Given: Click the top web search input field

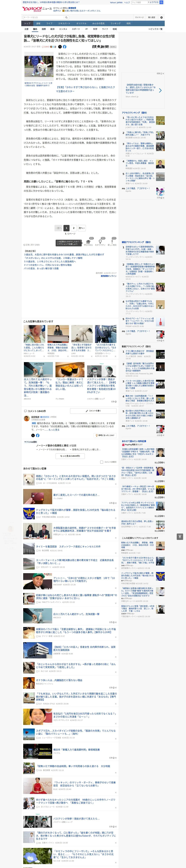Looking at the screenshot, I should tap(139, 2).
